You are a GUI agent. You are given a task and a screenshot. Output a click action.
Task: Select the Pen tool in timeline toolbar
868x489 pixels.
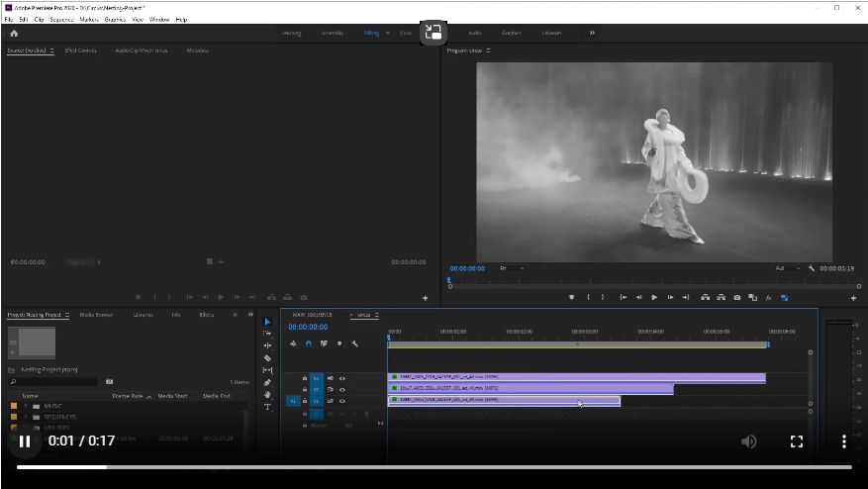click(267, 382)
